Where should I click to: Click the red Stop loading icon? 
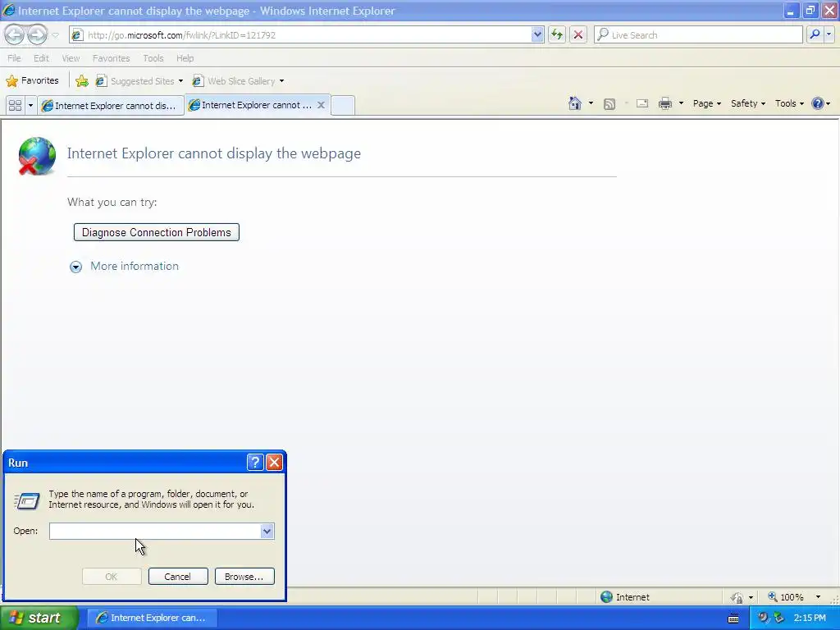pos(578,34)
